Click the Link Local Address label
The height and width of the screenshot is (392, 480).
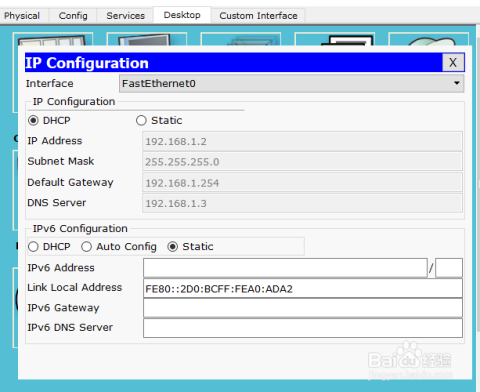click(x=75, y=287)
